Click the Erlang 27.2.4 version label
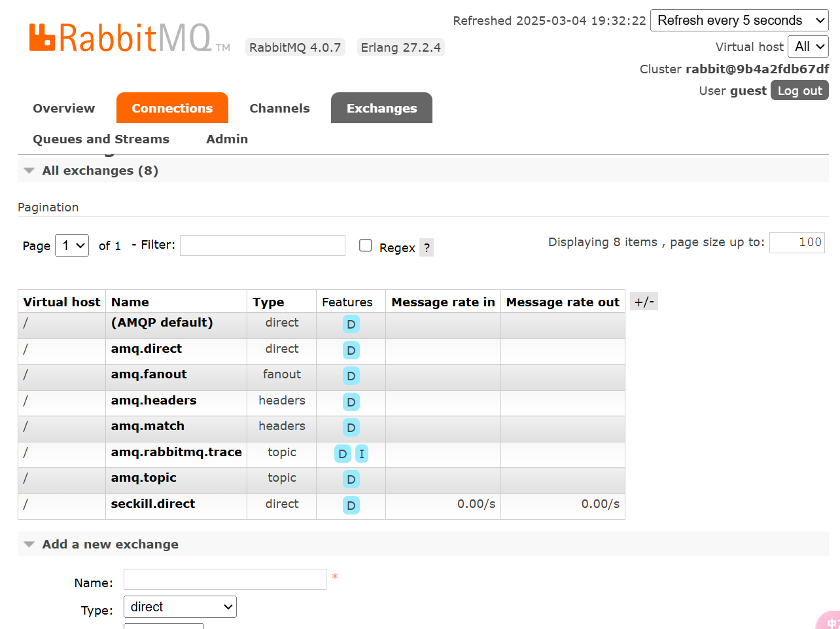The width and height of the screenshot is (840, 629). click(x=401, y=47)
